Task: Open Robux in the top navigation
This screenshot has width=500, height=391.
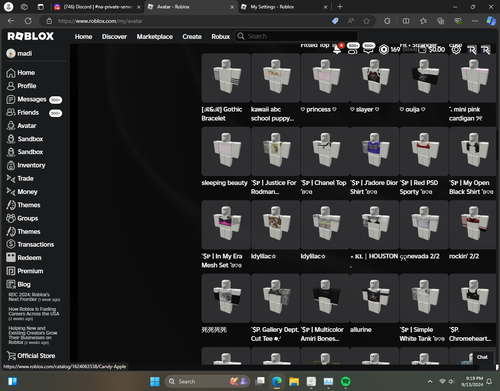Action: pos(221,37)
